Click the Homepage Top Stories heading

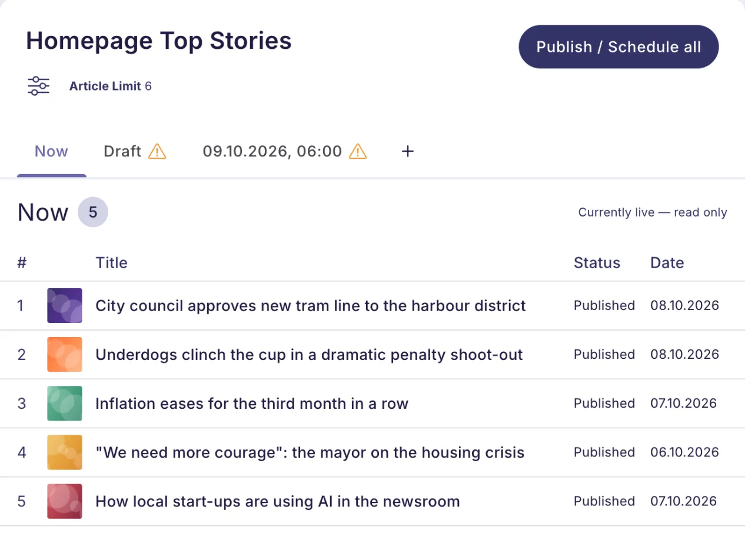point(159,41)
